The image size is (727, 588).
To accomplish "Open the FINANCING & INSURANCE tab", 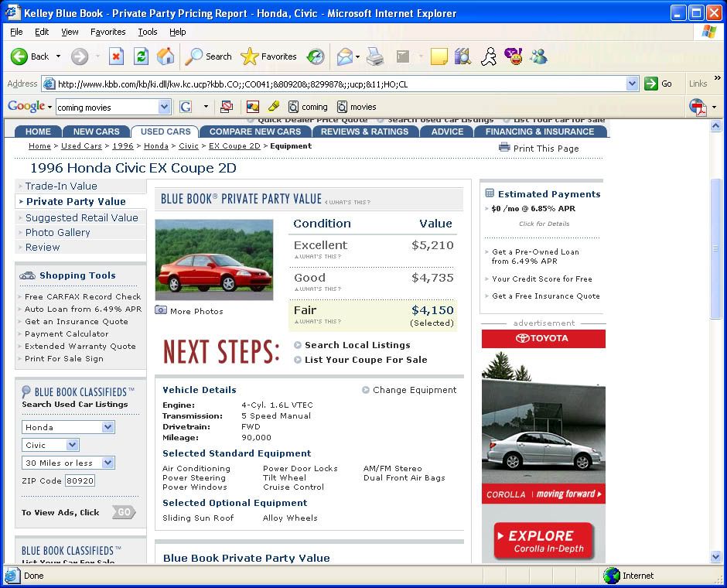I will pos(540,132).
